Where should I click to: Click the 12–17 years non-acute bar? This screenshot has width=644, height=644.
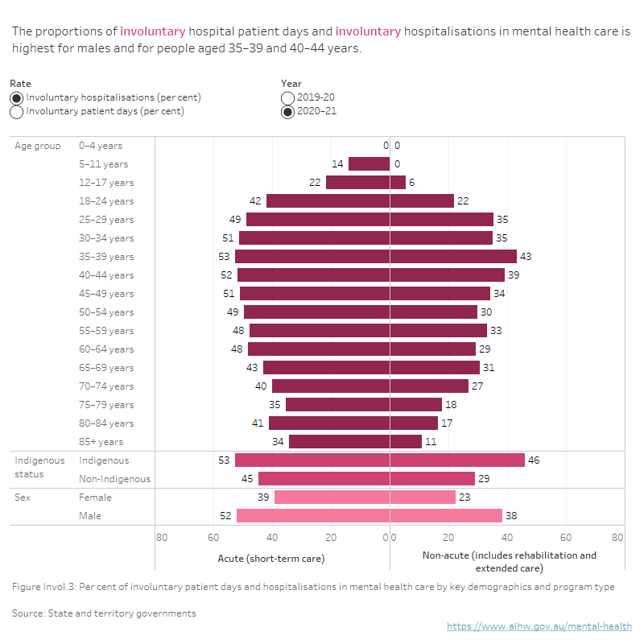pyautogui.click(x=398, y=183)
